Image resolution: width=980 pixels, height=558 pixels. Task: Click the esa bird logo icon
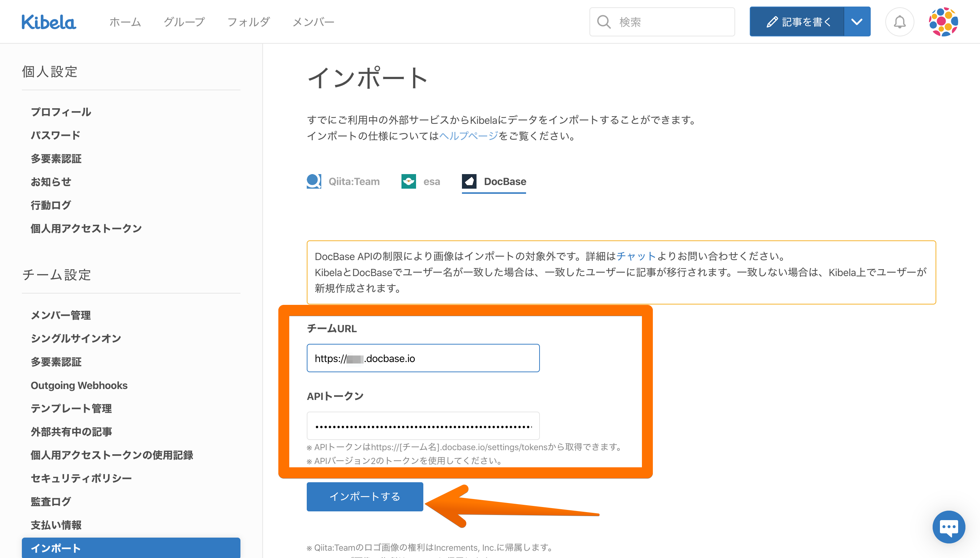tap(408, 181)
